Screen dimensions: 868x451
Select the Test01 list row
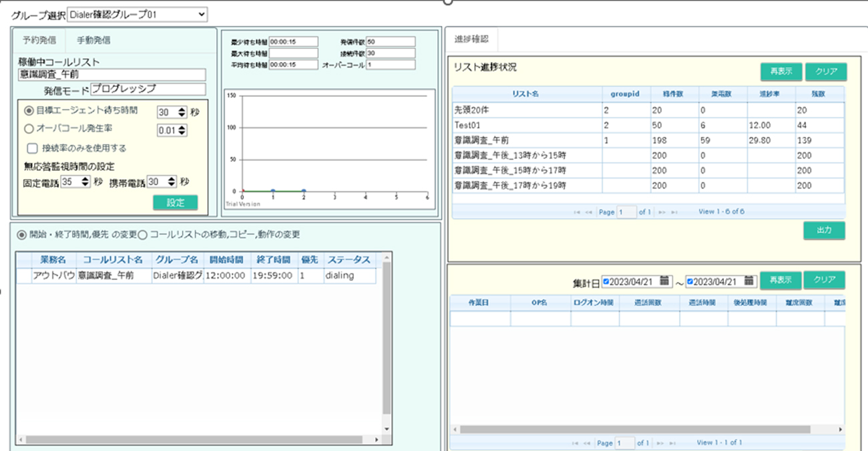tap(648, 125)
